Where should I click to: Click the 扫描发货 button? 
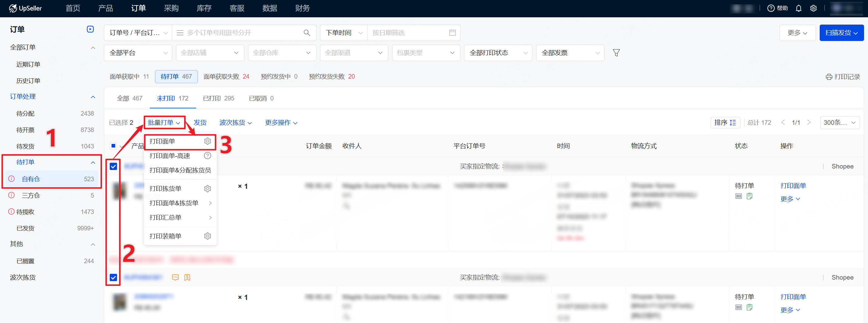click(x=841, y=33)
